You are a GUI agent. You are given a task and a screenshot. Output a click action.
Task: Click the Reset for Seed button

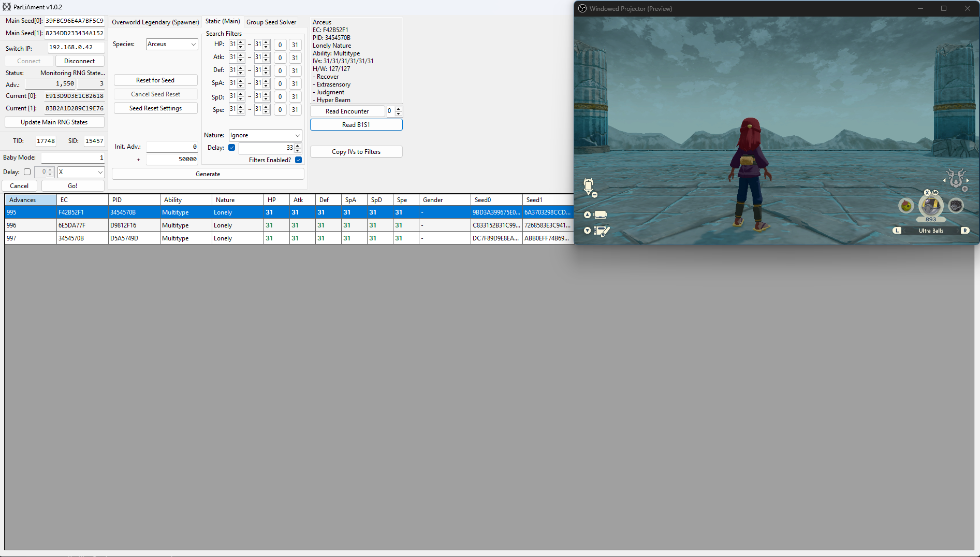(155, 80)
